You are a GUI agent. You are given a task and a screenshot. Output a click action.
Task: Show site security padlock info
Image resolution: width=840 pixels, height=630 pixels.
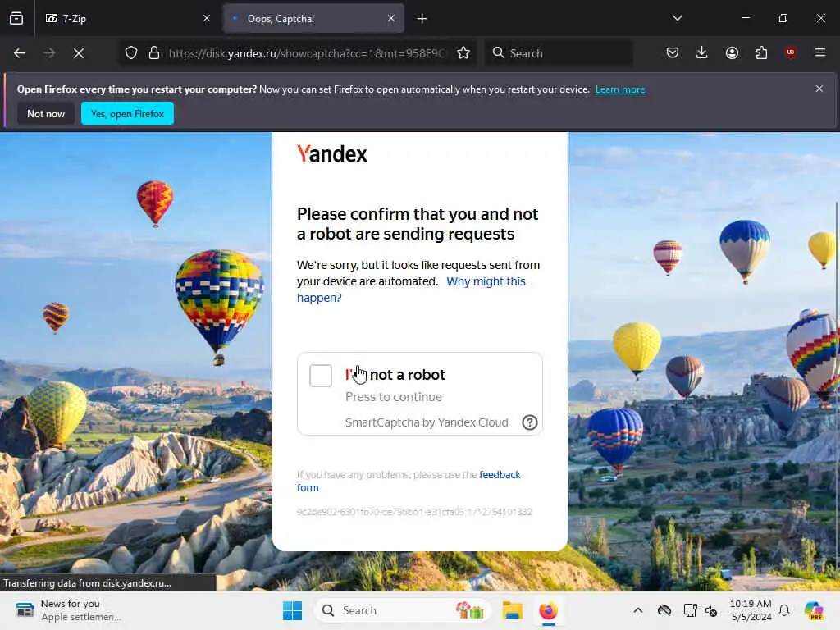point(154,53)
